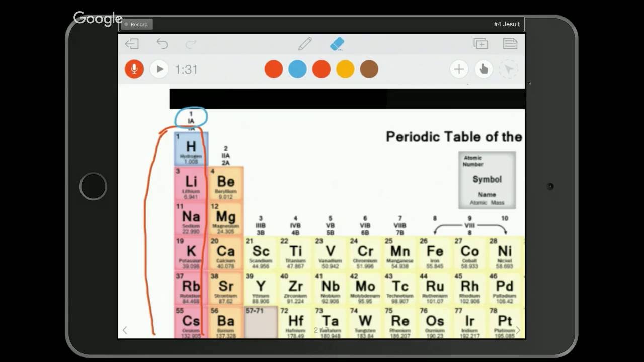
Task: Tap the 57-71 lanthanide placeholder cell
Action: [261, 322]
